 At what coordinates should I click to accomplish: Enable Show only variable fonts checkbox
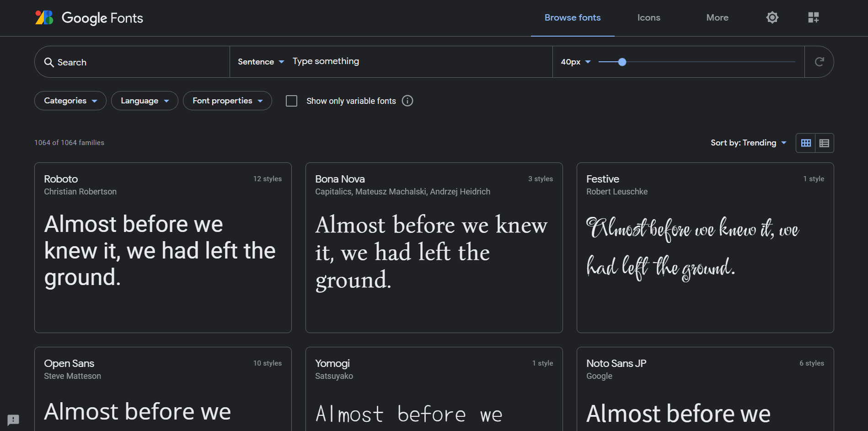click(291, 101)
